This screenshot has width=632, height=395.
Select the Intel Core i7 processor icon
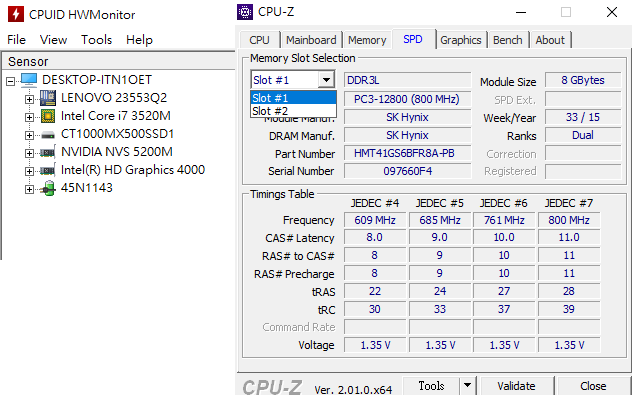tap(48, 116)
